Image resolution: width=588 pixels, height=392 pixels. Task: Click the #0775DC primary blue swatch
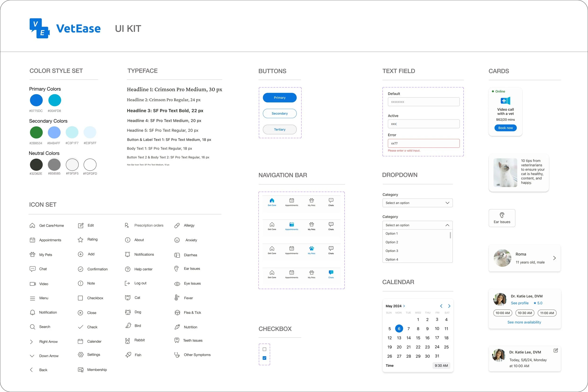point(36,100)
